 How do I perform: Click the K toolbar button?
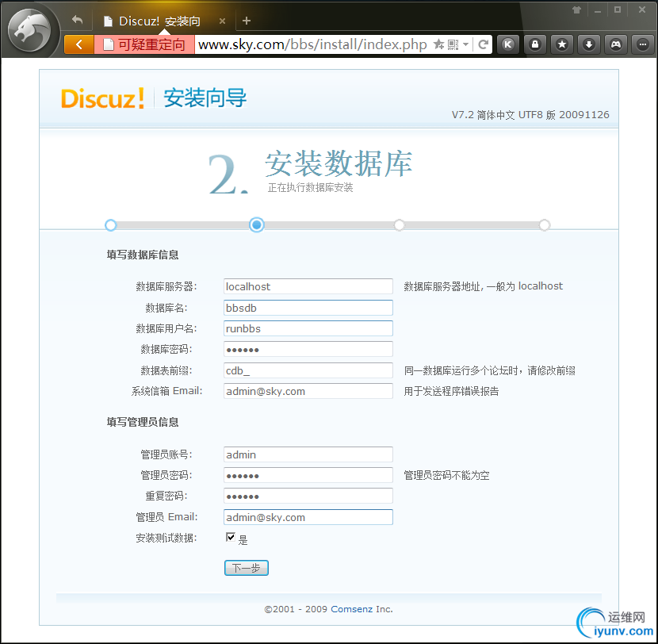(x=507, y=44)
